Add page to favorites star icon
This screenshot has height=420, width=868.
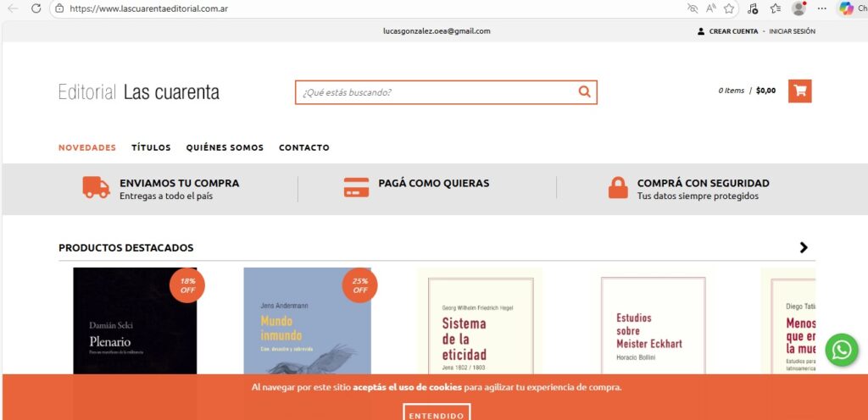(x=729, y=8)
